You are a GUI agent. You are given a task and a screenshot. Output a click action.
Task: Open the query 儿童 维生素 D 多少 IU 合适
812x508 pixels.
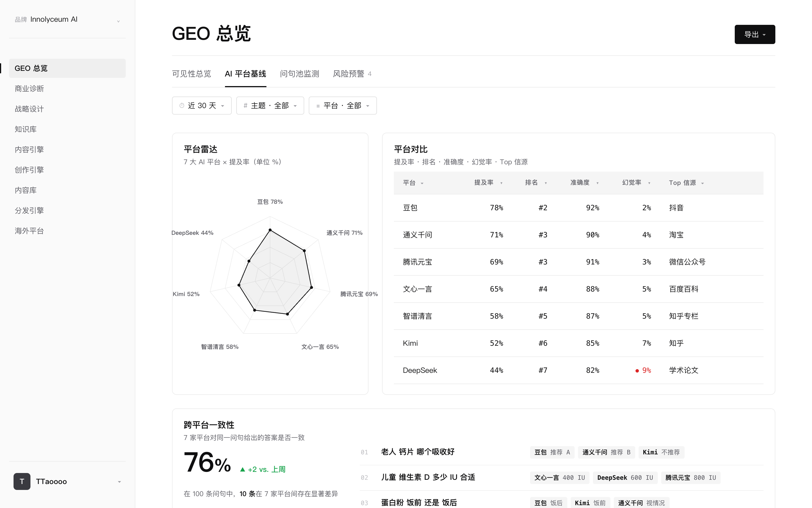tap(428, 478)
